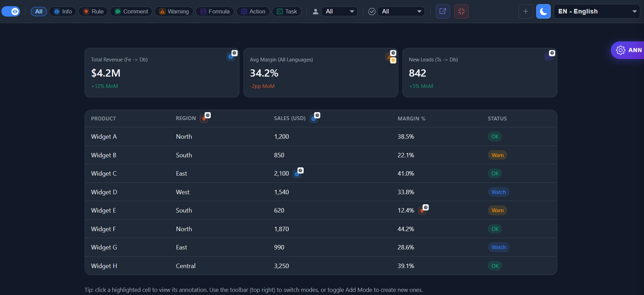Click the Avg Margin (All Languages) title
Viewport: 644px width, 295px height.
click(282, 60)
